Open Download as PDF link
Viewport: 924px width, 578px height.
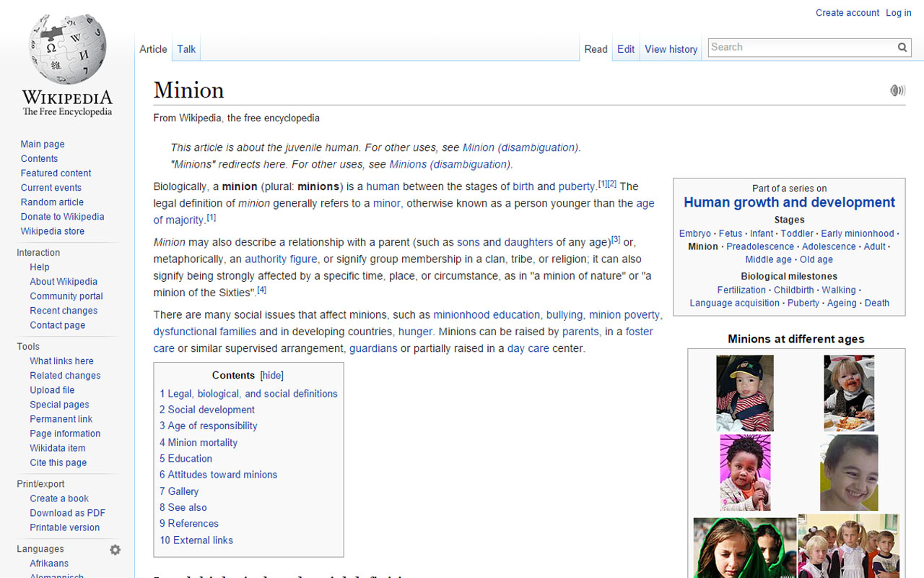(68, 513)
